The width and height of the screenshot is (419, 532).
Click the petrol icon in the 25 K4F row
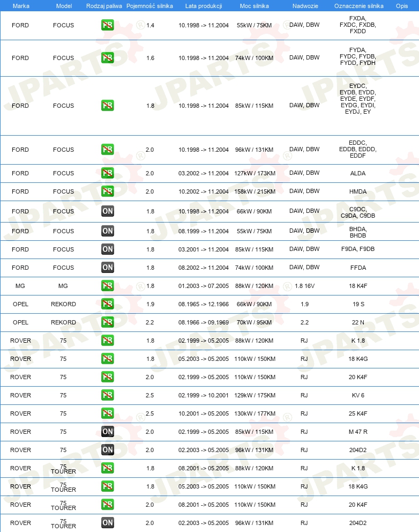[x=108, y=413]
